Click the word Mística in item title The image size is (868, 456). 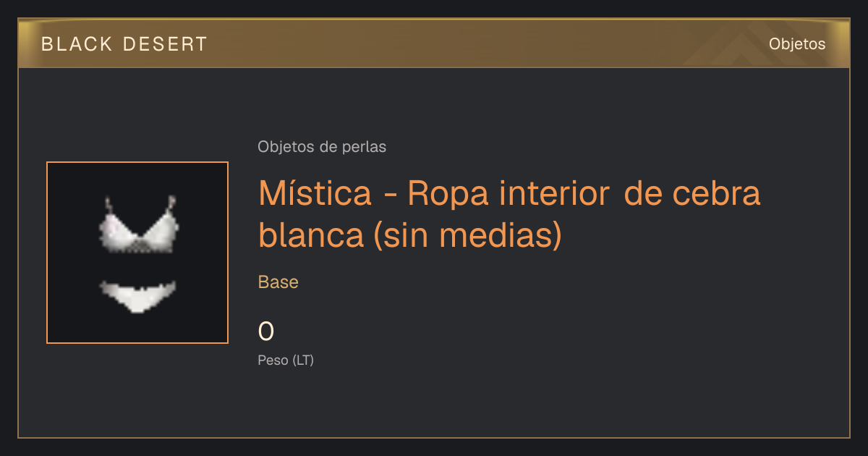[x=315, y=194]
